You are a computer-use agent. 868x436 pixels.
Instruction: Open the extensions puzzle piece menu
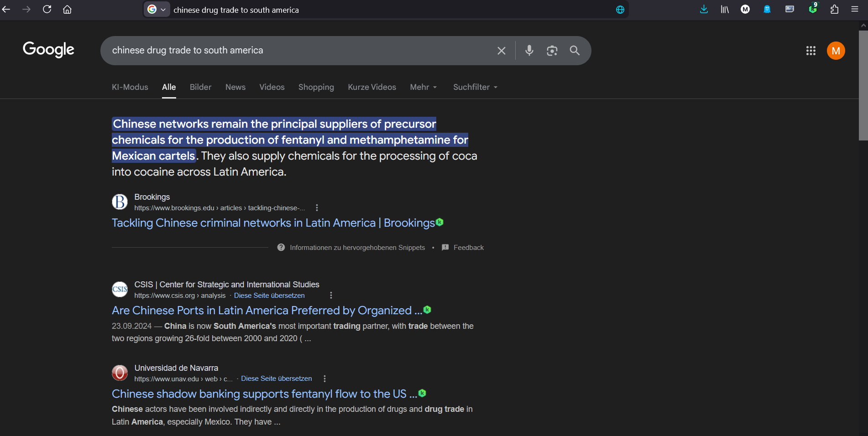(835, 10)
